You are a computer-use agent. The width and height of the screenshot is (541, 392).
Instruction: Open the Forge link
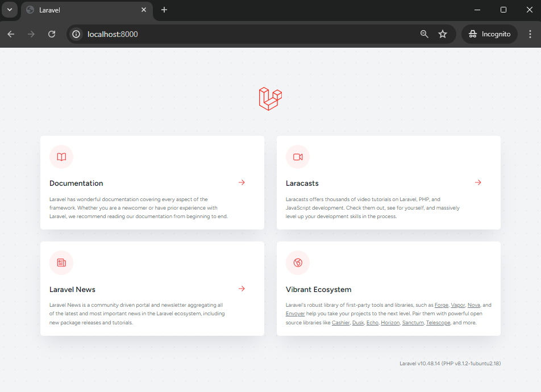[442, 305]
